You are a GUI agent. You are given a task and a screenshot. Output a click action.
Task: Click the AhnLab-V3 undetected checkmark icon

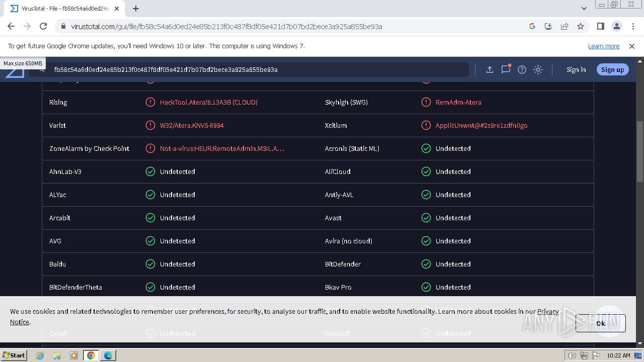[150, 171]
